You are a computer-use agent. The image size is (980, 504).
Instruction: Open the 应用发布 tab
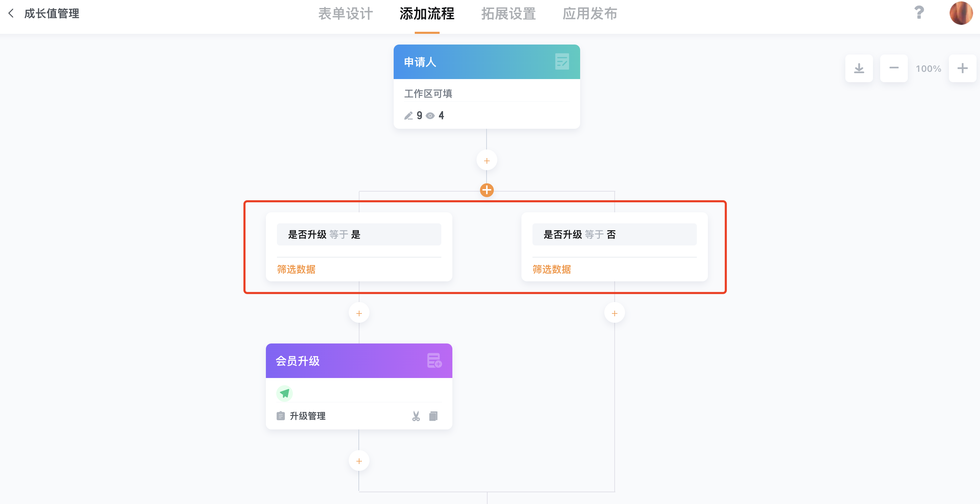tap(590, 14)
